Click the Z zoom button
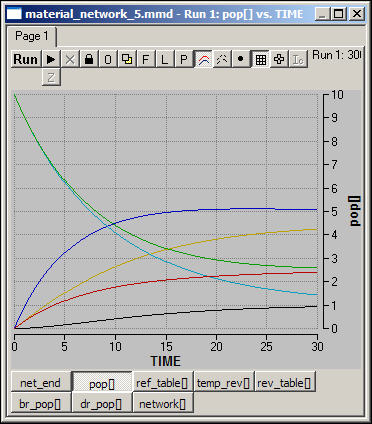The image size is (372, 424). pos(51,77)
